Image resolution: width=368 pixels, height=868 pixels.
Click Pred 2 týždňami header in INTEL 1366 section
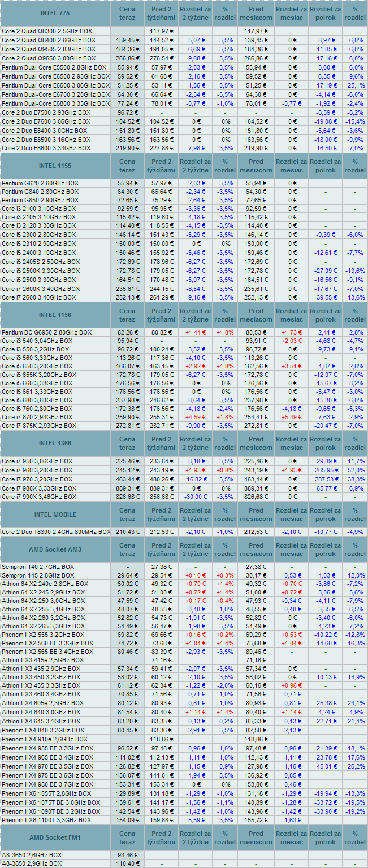click(161, 443)
